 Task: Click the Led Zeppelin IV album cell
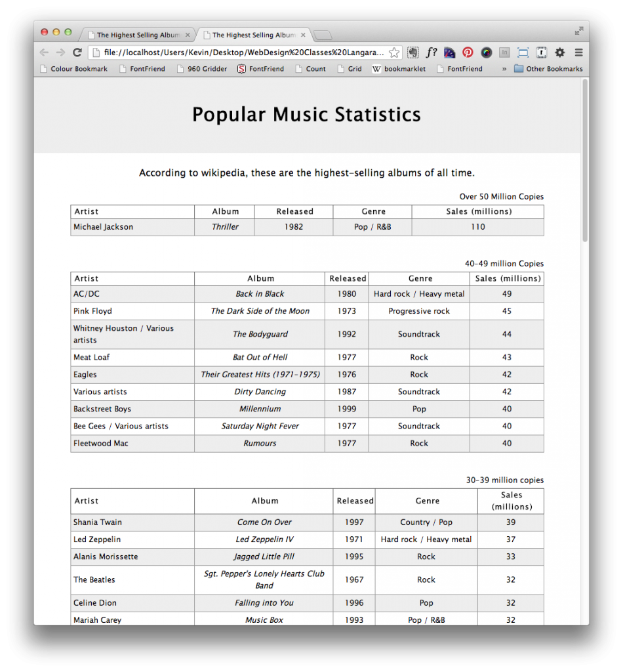coord(264,539)
